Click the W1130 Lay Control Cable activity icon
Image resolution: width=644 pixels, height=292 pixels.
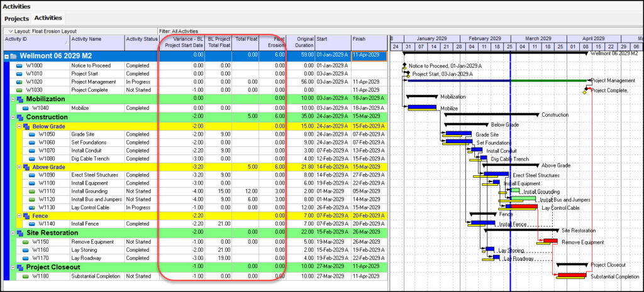31,207
